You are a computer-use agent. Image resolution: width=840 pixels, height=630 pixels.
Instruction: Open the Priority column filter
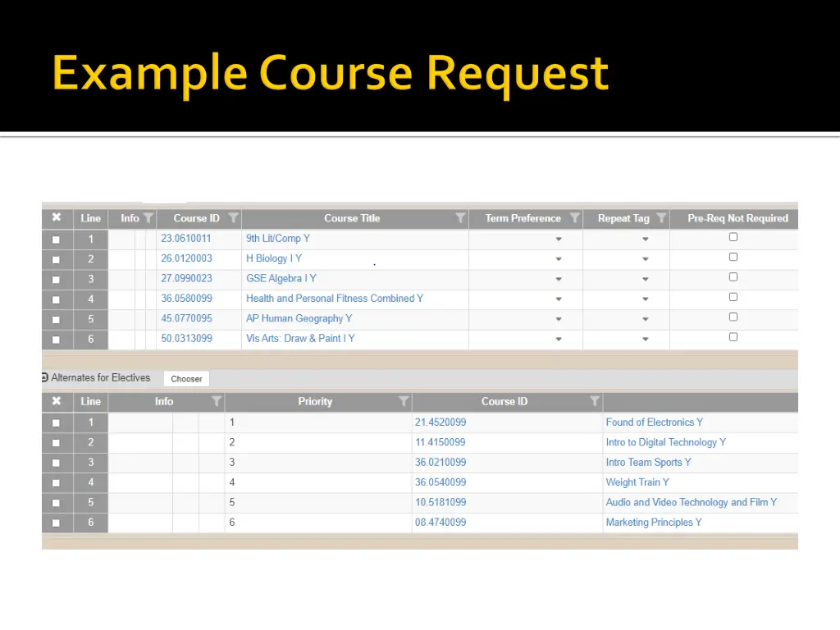click(x=404, y=401)
